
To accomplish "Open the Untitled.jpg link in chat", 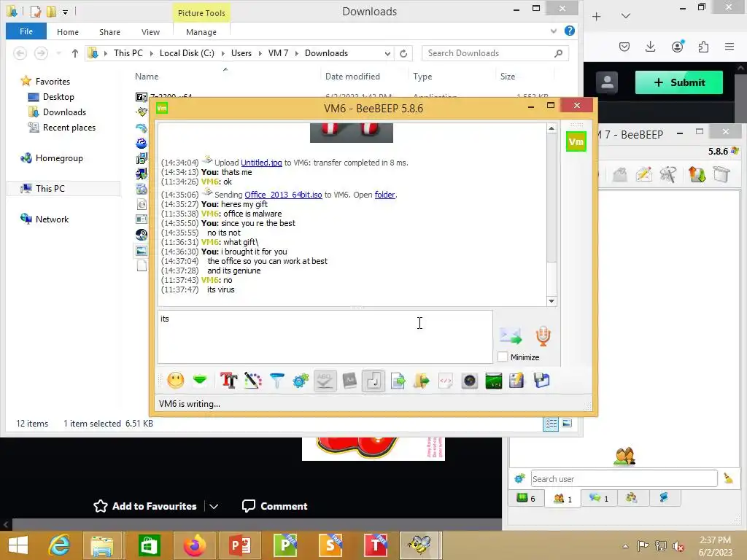I will pyautogui.click(x=261, y=163).
